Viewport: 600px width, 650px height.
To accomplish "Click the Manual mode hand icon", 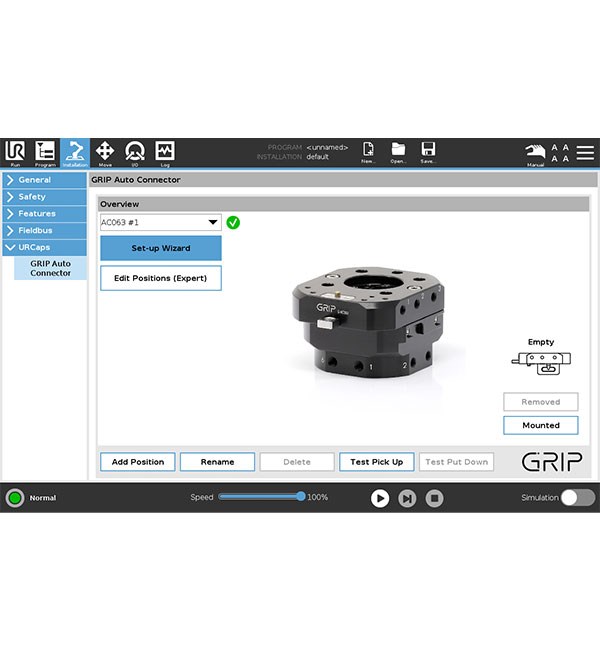I will pyautogui.click(x=535, y=154).
